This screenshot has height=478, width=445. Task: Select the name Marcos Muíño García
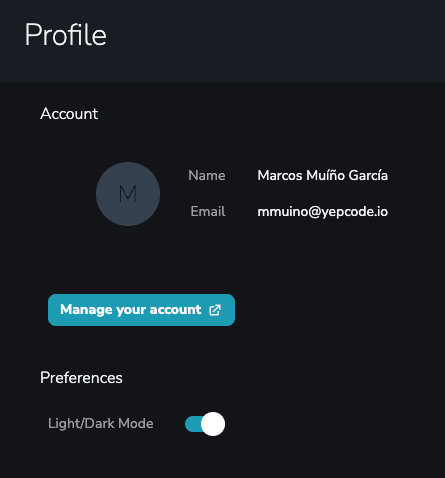(322, 175)
